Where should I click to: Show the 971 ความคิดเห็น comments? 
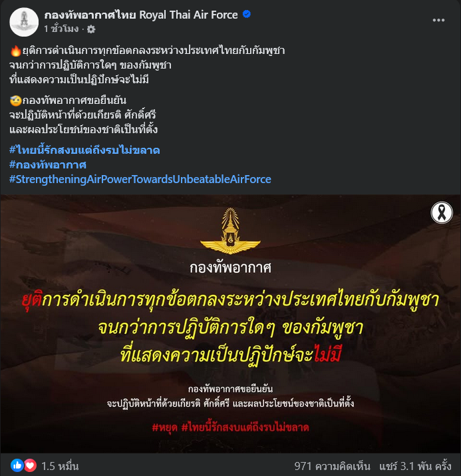click(332, 465)
